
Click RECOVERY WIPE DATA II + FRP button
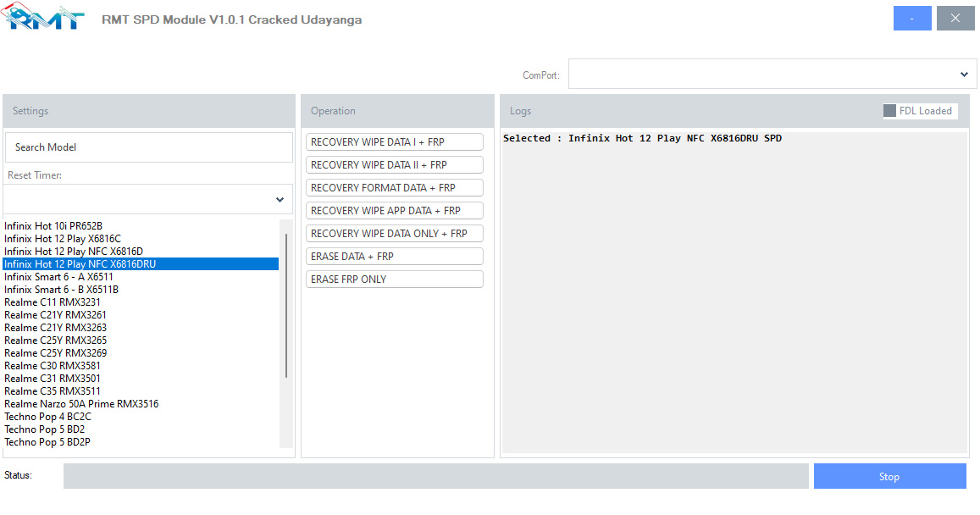click(395, 165)
